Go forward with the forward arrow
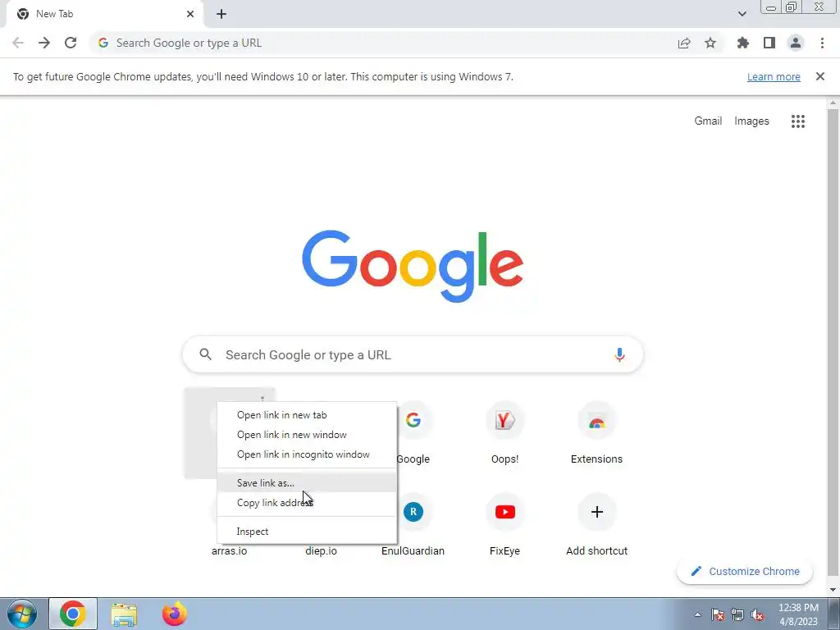The width and height of the screenshot is (840, 630). tap(44, 43)
